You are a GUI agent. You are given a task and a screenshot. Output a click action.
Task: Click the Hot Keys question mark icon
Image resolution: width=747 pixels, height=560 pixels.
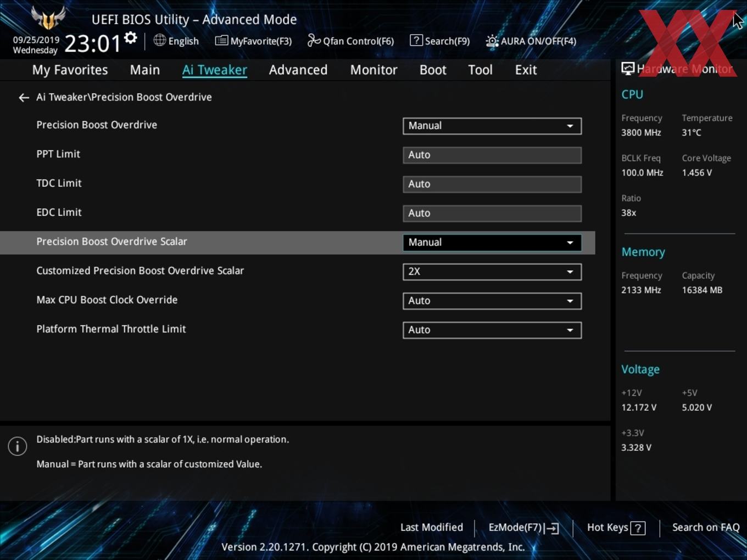[638, 528]
